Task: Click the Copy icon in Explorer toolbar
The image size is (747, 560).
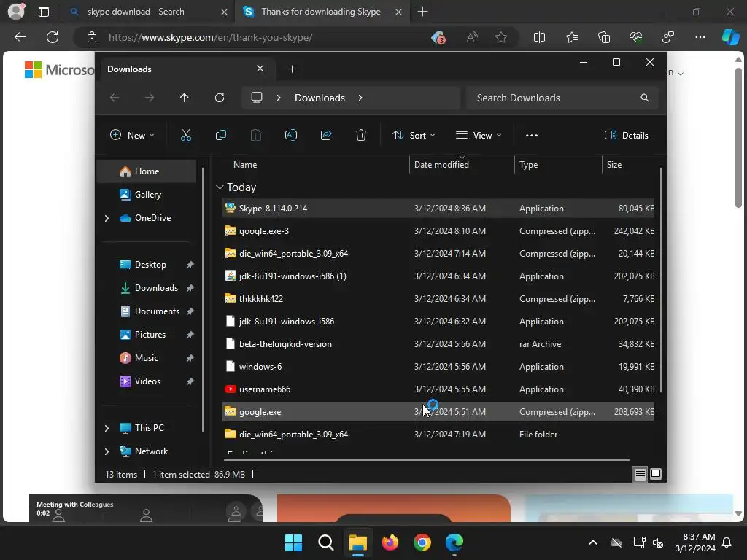Action: (220, 135)
